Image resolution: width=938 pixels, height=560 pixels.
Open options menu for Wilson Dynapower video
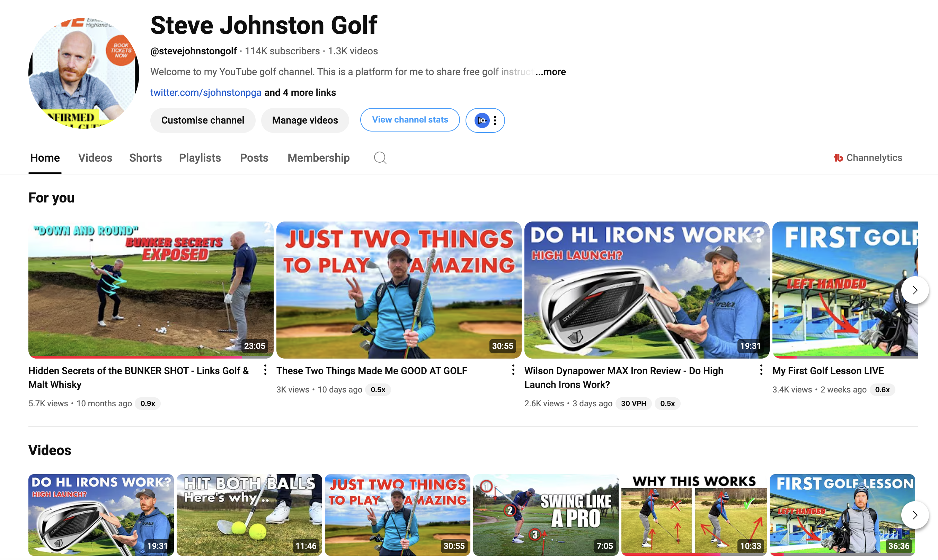pyautogui.click(x=761, y=370)
